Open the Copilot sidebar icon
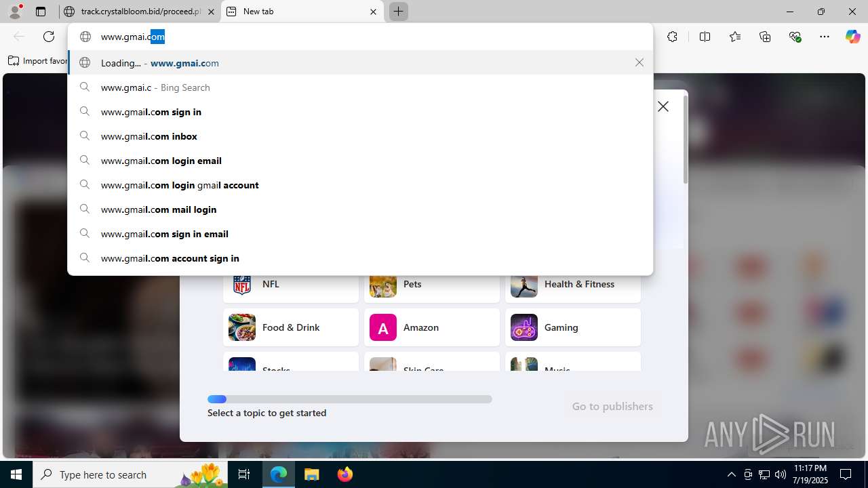 tap(852, 37)
